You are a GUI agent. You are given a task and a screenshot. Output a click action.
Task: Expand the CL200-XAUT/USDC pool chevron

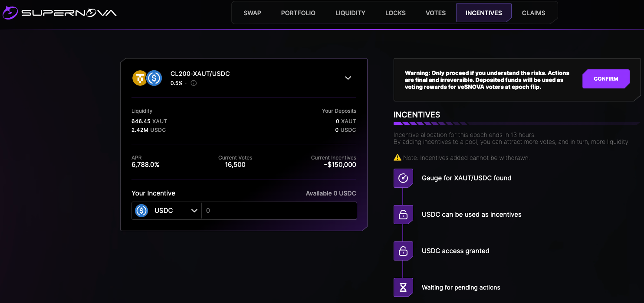tap(348, 78)
